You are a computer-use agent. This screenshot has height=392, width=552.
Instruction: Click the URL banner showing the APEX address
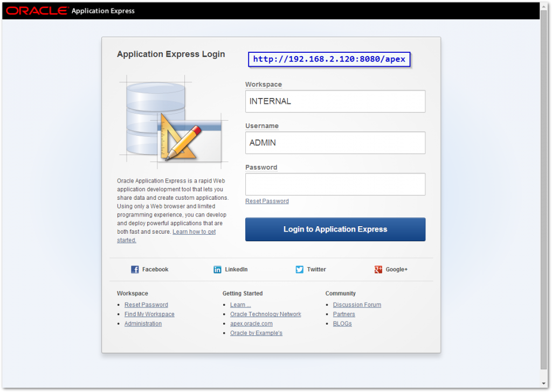[329, 59]
